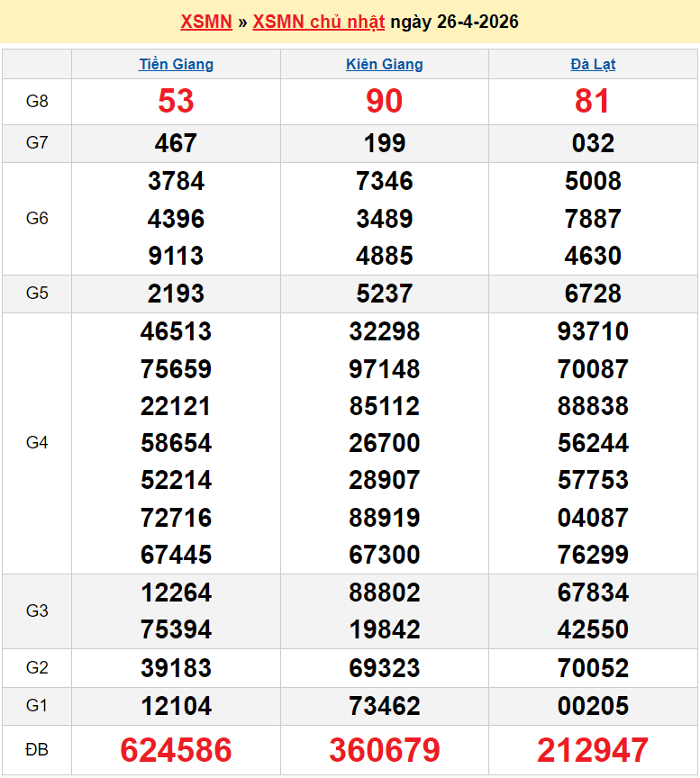Image resolution: width=700 pixels, height=778 pixels.
Task: Click Kiên Giang special prize 360679
Action: (385, 750)
